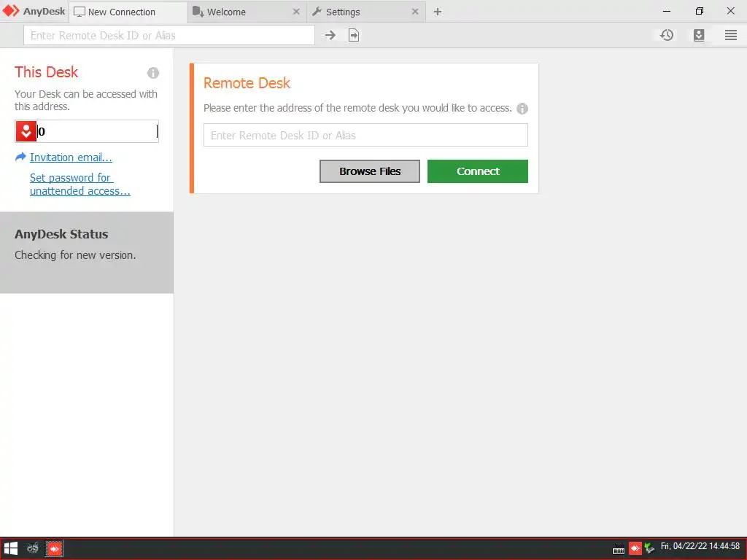Click the info icon beside This Desk

(x=153, y=73)
